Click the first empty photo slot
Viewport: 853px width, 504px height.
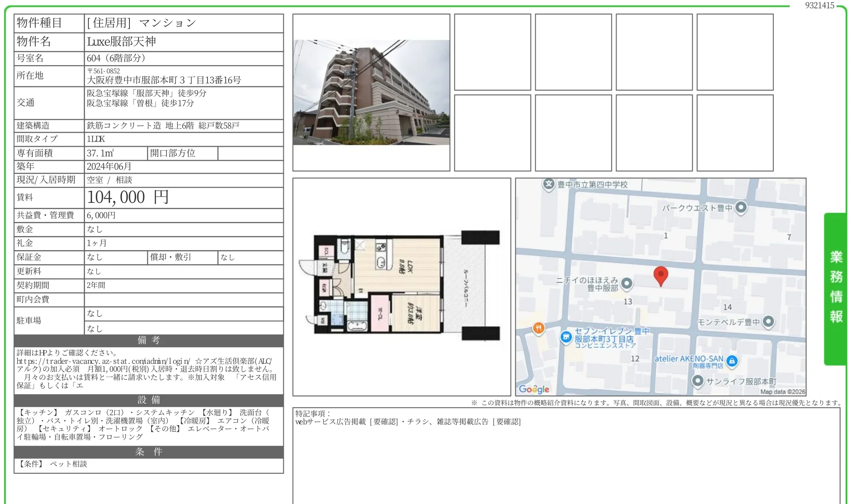[492, 52]
